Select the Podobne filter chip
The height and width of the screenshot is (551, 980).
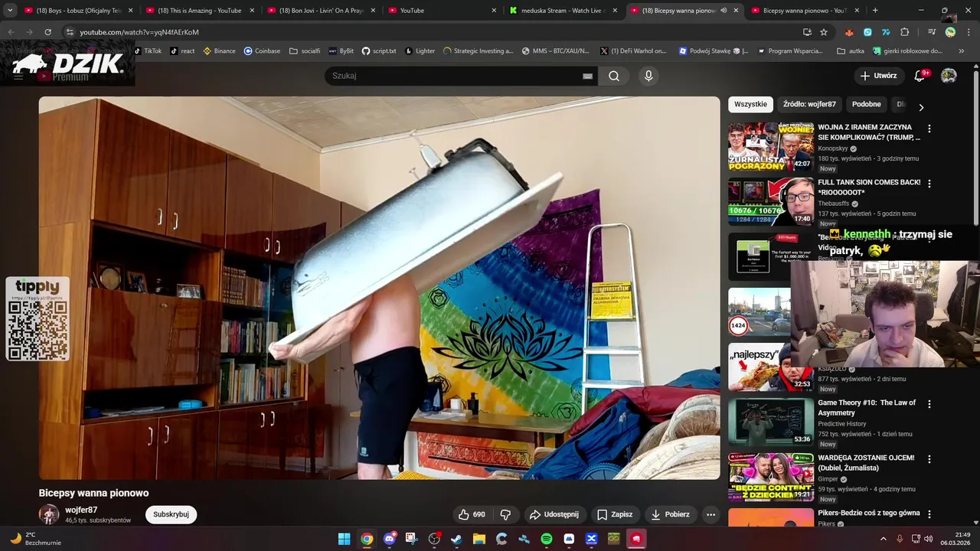[867, 104]
